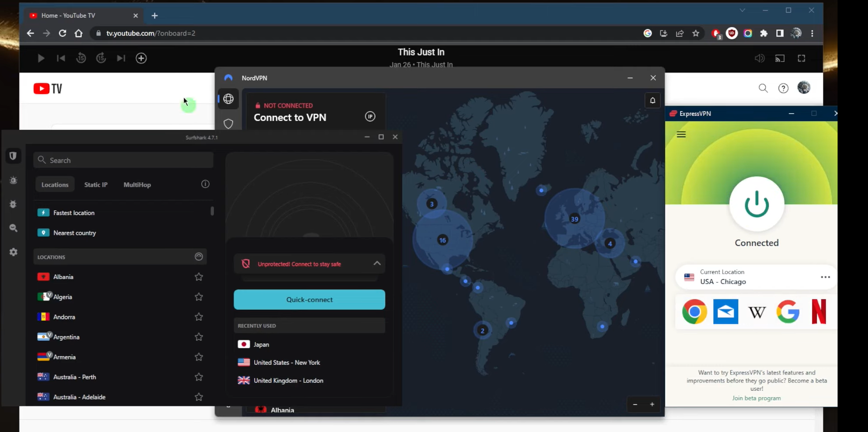Open ExpressVPN location options three-dot menu
This screenshot has height=432, width=868.
pyautogui.click(x=825, y=277)
